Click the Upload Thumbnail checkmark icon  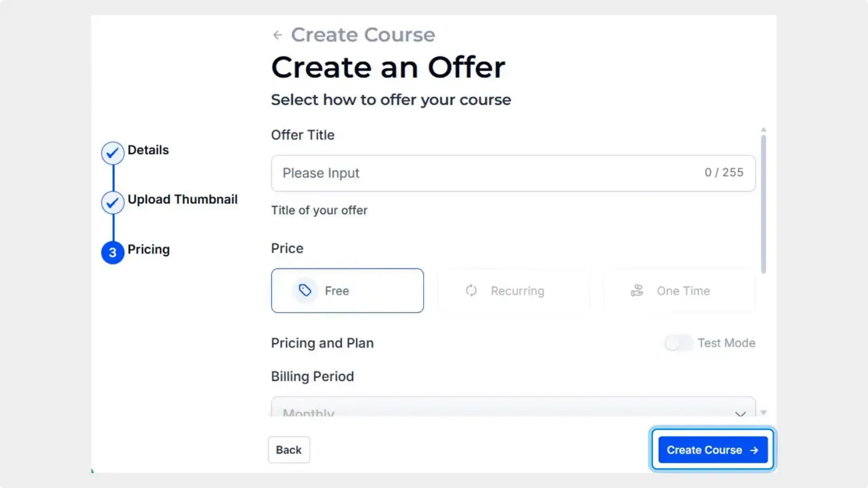(112, 202)
